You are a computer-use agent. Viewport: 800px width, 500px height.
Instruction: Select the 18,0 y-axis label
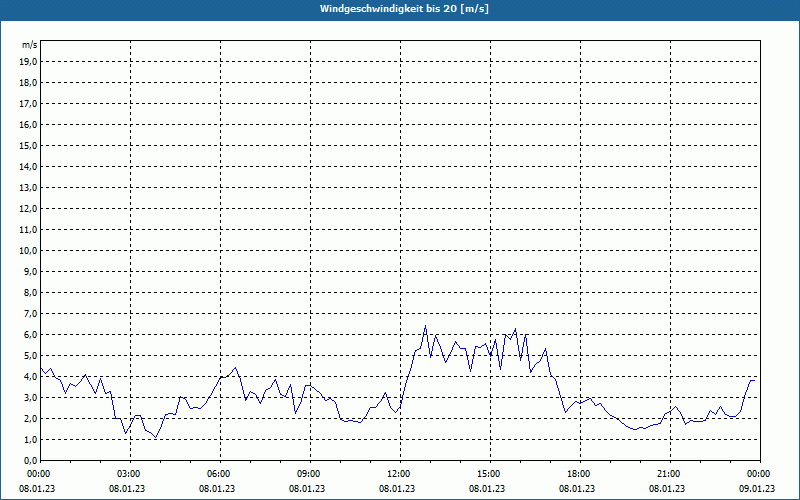point(30,83)
